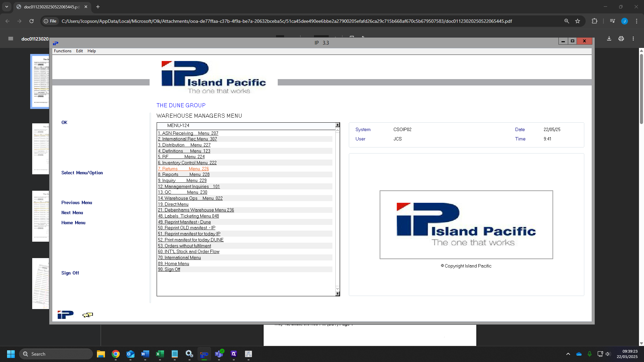Open Excel from taskbar
This screenshot has height=362, width=644.
click(160, 354)
